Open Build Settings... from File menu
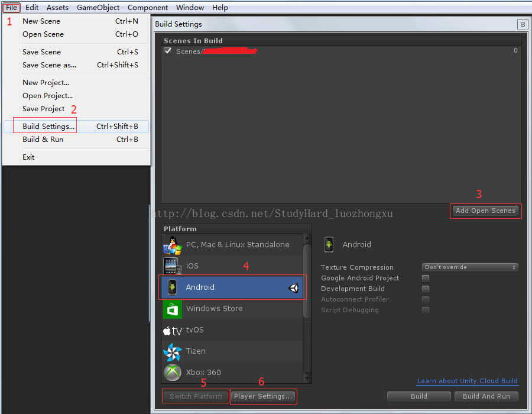Screen dimensions: 532x414 (x=76, y=126)
